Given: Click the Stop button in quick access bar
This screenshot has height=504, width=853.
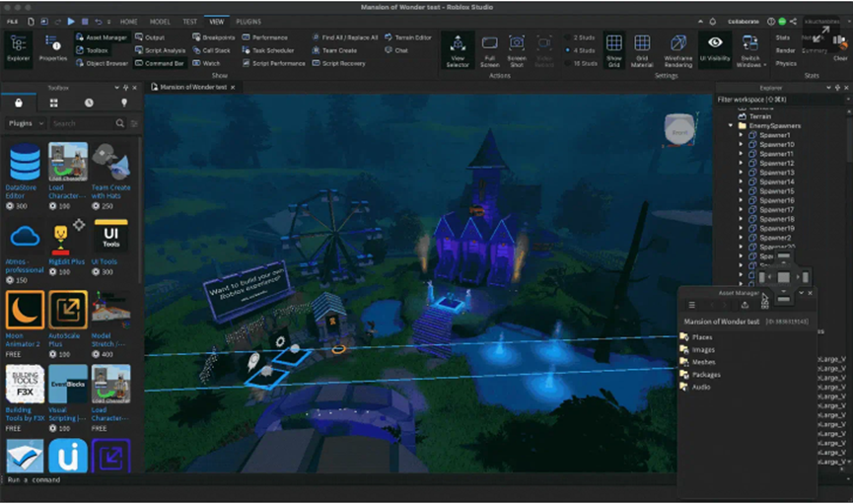Looking at the screenshot, I should [x=85, y=22].
